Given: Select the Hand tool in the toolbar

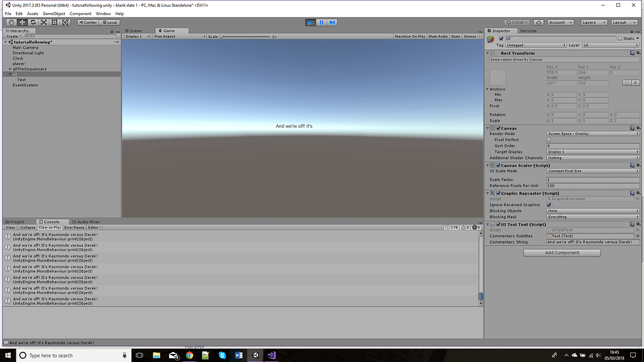Looking at the screenshot, I should [11, 22].
